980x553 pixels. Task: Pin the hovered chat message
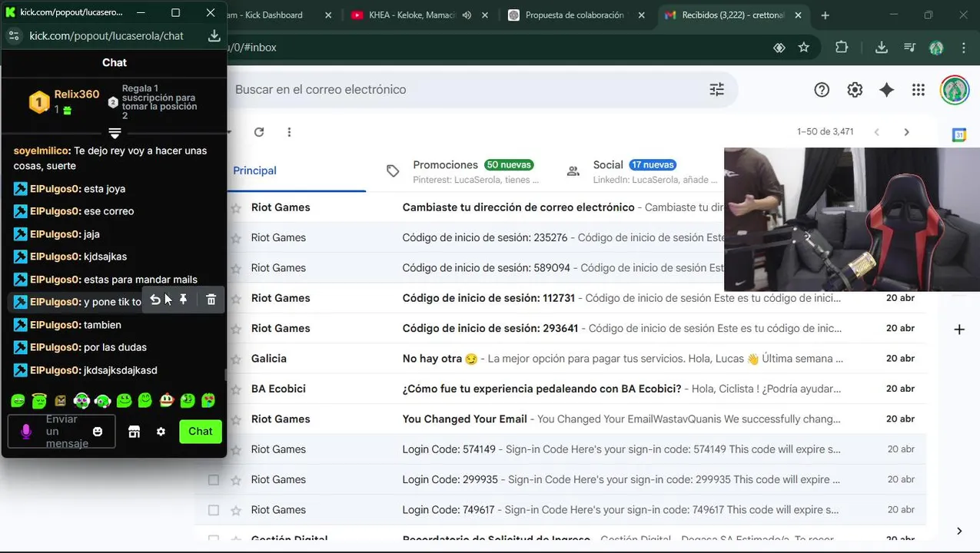[183, 300]
